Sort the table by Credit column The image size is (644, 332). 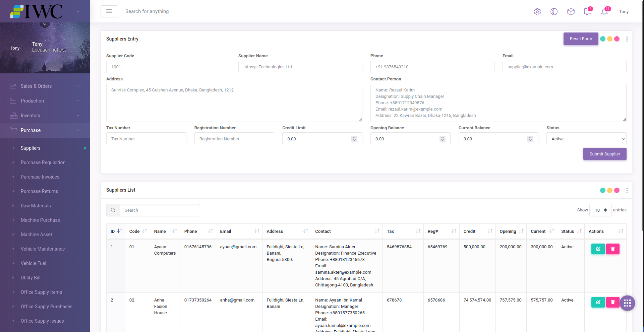coord(477,231)
